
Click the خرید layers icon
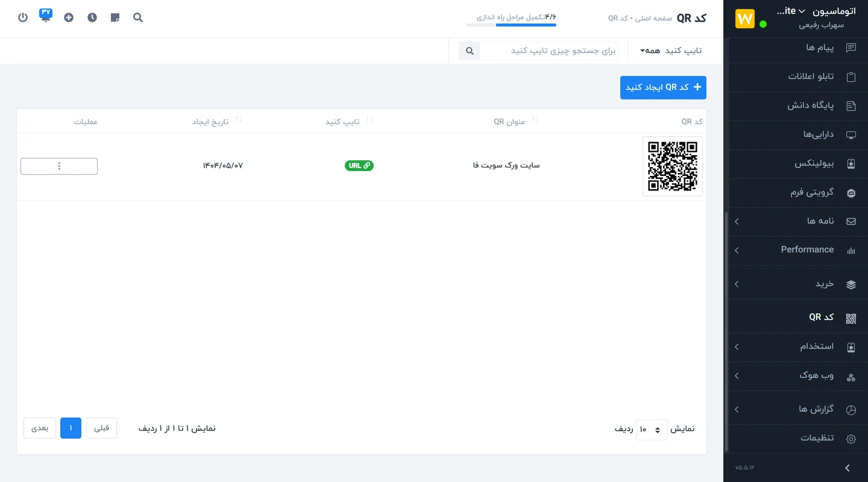pos(851,284)
